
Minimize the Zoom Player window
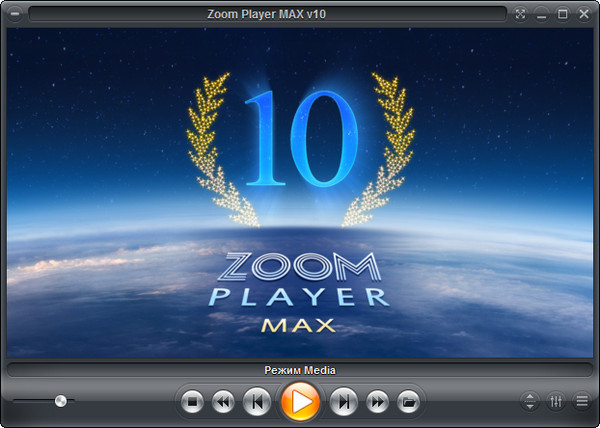coord(542,14)
